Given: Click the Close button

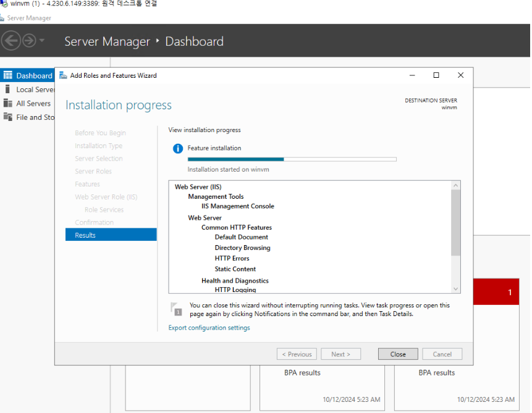Looking at the screenshot, I should [x=398, y=354].
